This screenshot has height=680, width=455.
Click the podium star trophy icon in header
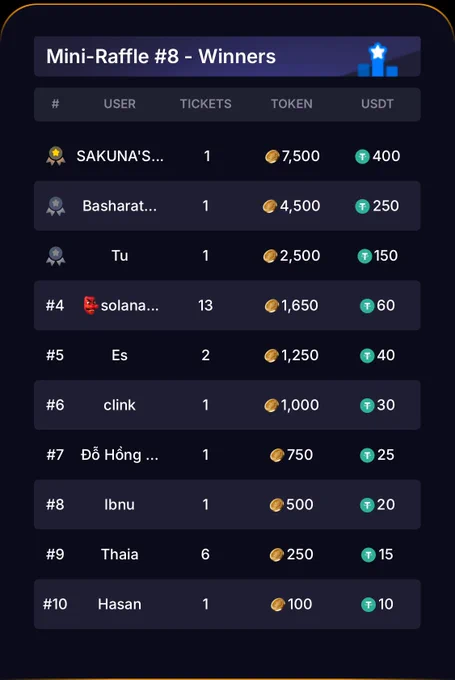pyautogui.click(x=377, y=59)
